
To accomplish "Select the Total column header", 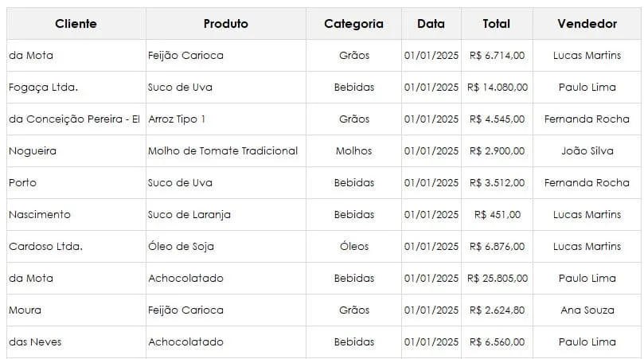I will (497, 24).
